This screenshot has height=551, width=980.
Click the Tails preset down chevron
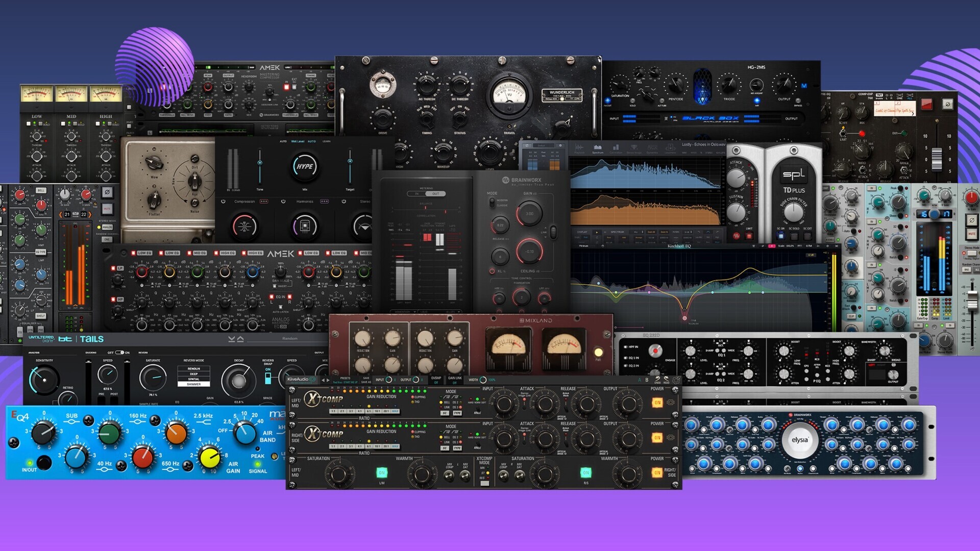point(232,339)
